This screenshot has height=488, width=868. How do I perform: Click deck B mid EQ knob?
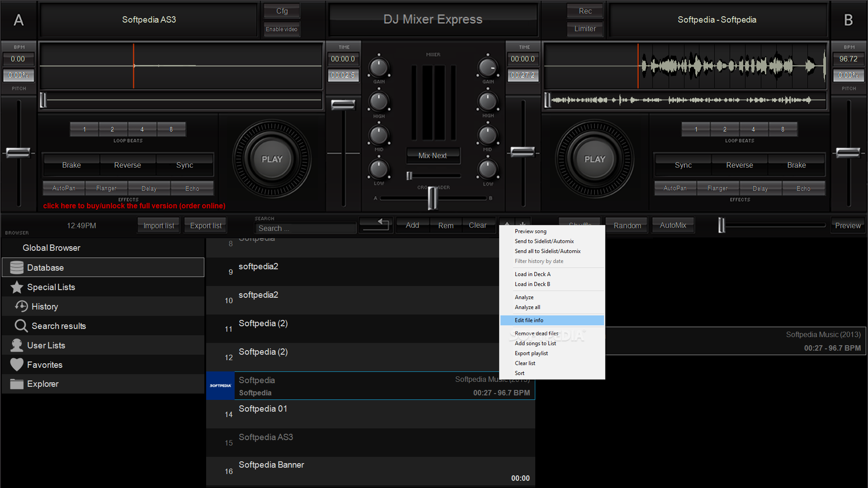point(487,135)
